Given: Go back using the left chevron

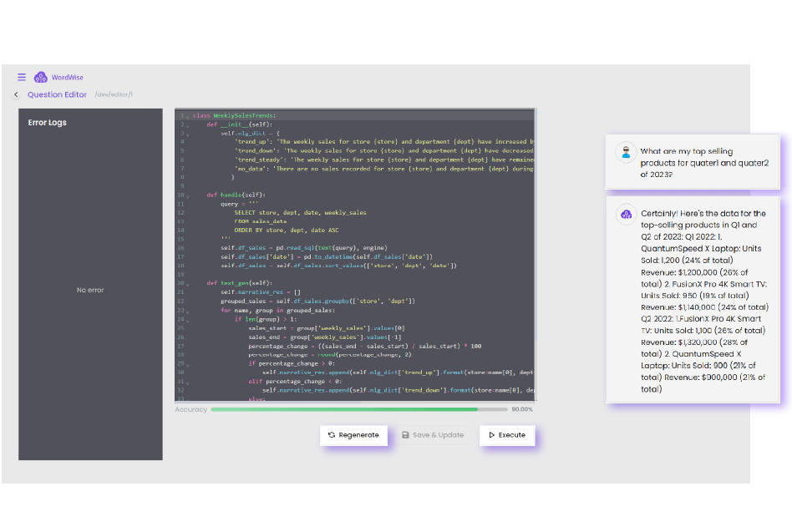Looking at the screenshot, I should click(16, 95).
